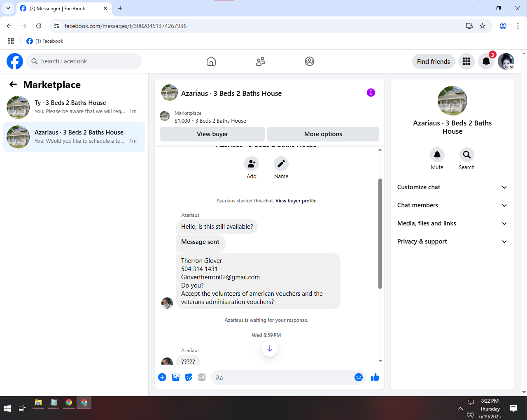Open Task View on the taskbar
Viewport: 527px width, 420px height.
[22, 408]
